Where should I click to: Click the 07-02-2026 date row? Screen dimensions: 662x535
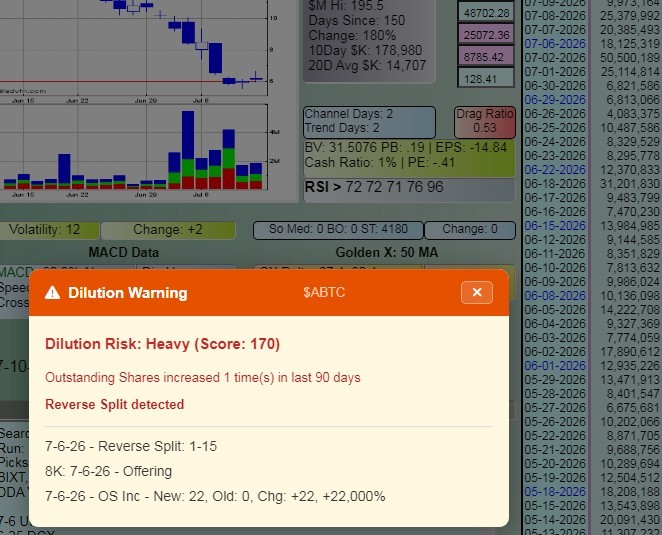(x=555, y=58)
